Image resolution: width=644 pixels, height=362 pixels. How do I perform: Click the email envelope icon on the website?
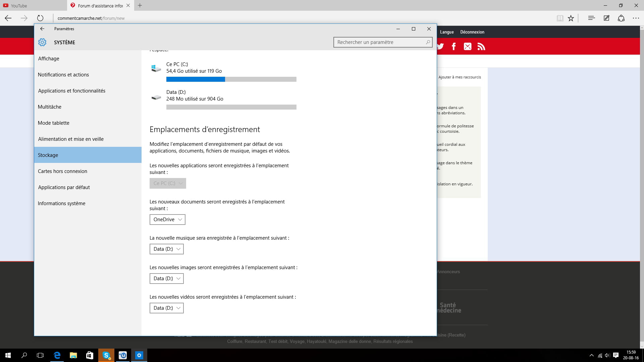(x=468, y=46)
